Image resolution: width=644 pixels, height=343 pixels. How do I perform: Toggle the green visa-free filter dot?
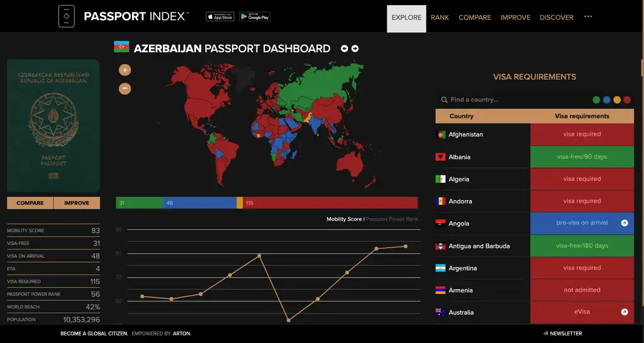click(596, 100)
